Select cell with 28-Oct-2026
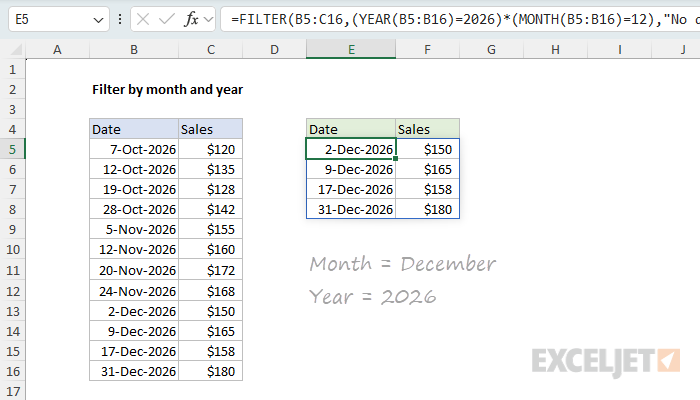The height and width of the screenshot is (400, 700). [x=134, y=209]
